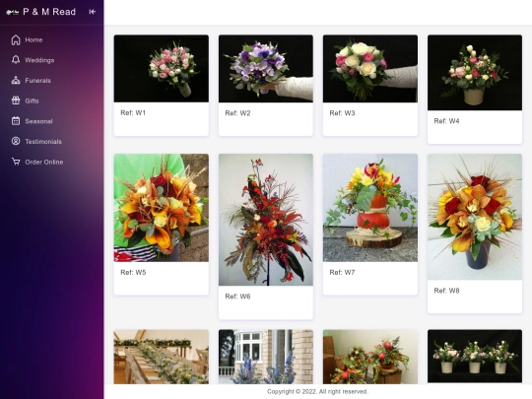
Task: Open the W8 orange orchid vase photo
Action: (475, 217)
